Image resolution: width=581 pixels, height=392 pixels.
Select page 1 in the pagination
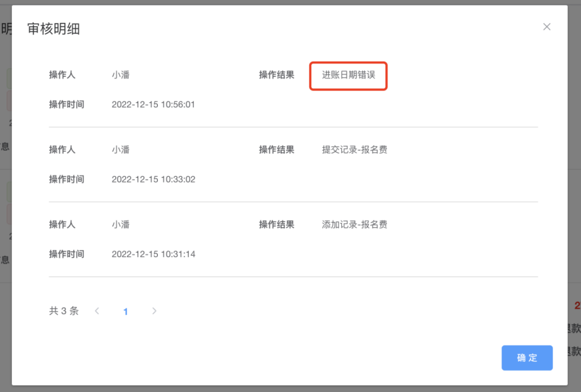pyautogui.click(x=126, y=312)
